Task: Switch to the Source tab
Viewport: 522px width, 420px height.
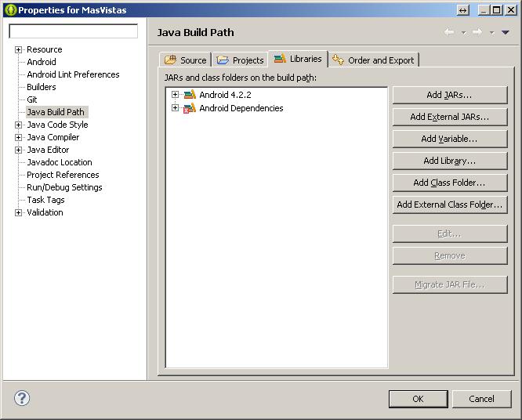Action: point(186,60)
